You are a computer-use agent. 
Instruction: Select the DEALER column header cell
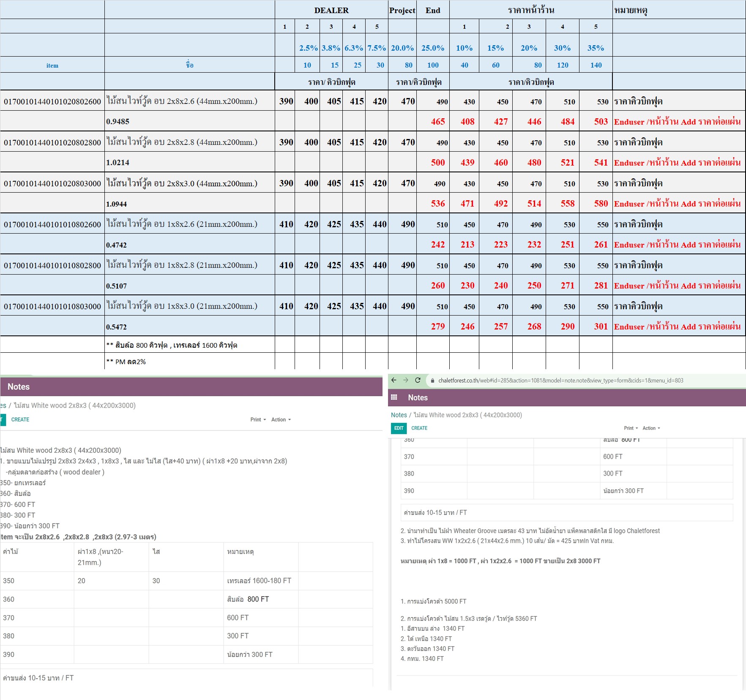click(x=331, y=10)
